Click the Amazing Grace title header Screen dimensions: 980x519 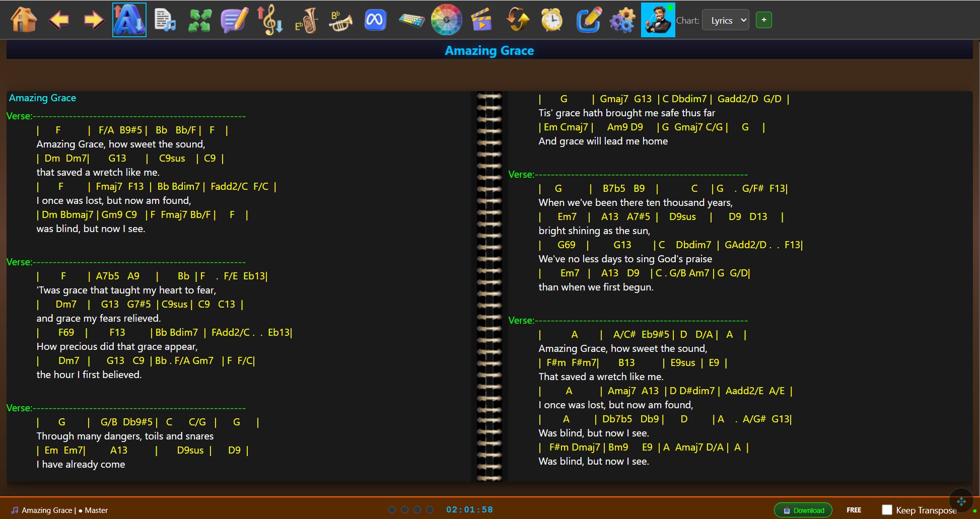(489, 50)
